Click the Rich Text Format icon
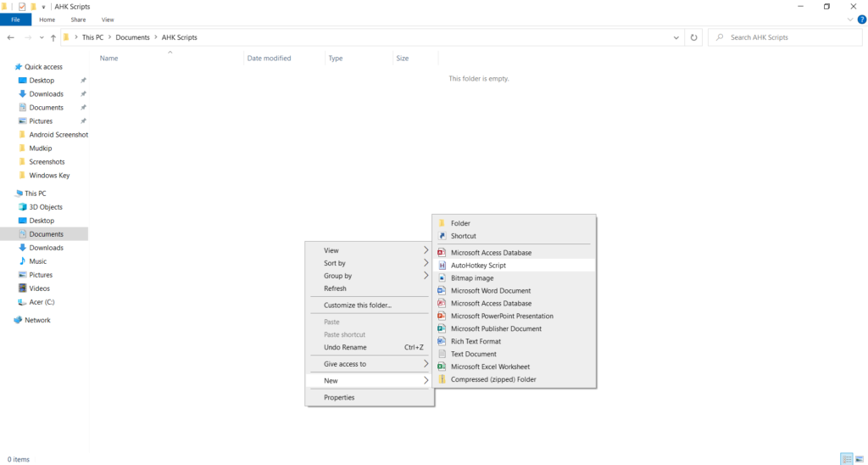The height and width of the screenshot is (465, 868). [x=442, y=342]
